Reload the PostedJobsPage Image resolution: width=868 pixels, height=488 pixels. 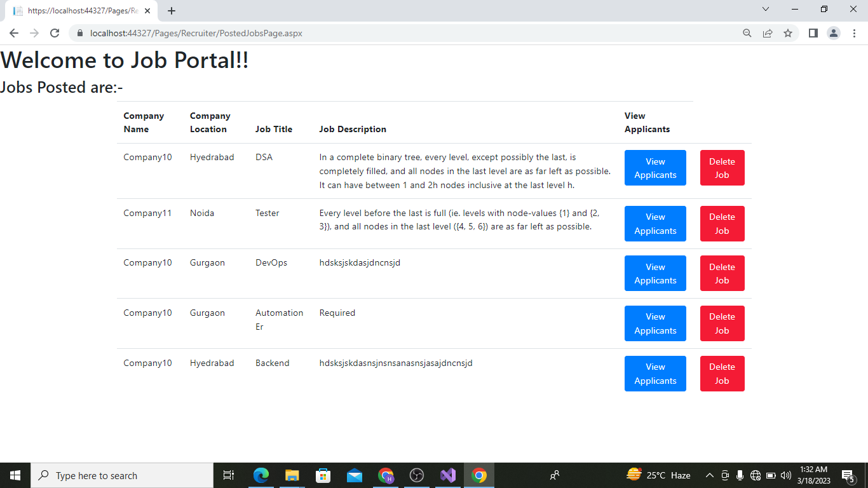(x=55, y=33)
